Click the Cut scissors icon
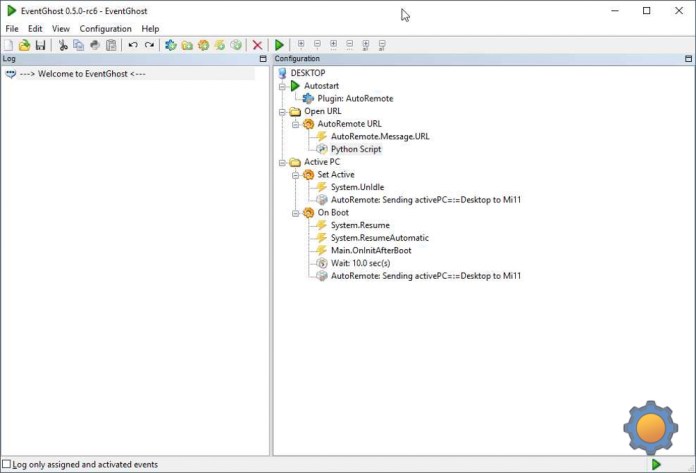The image size is (696, 473). coord(63,45)
